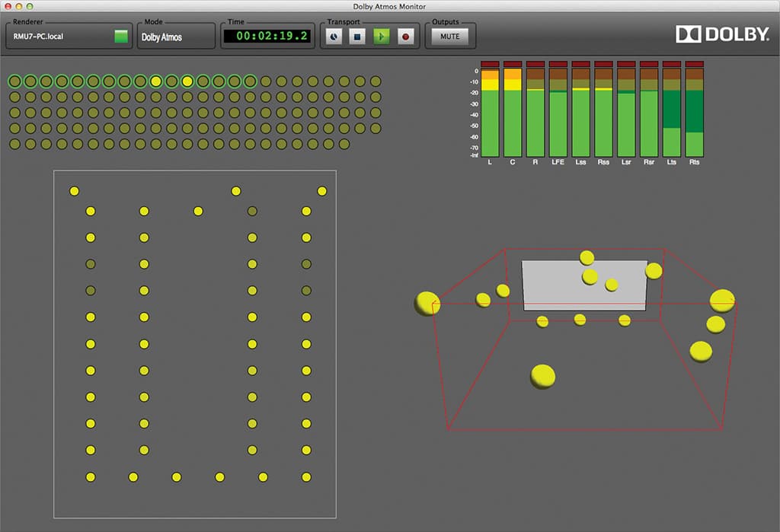The height and width of the screenshot is (532, 780).
Task: Reset the red clip indicator above L meter
Action: (x=490, y=64)
